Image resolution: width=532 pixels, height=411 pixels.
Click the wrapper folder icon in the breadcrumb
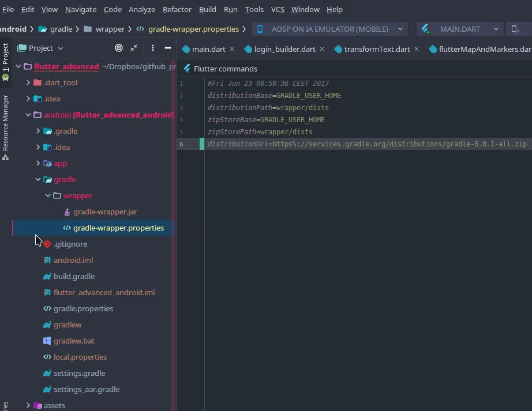[x=88, y=29]
